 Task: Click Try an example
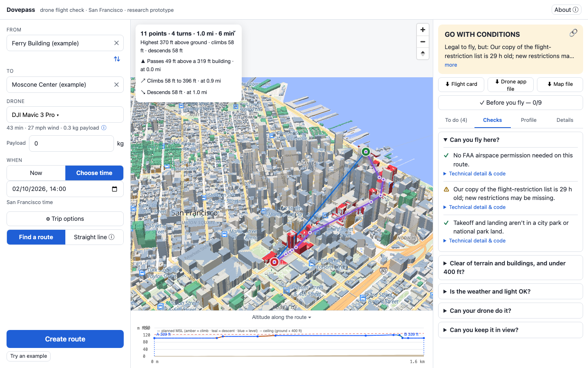pos(29,356)
